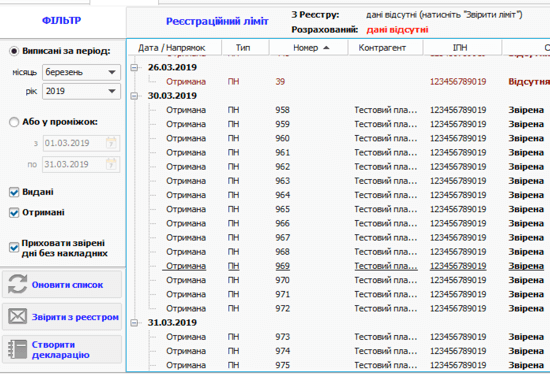
Task: Click the 'з' date field 01.03.2019
Action: pyautogui.click(x=81, y=143)
